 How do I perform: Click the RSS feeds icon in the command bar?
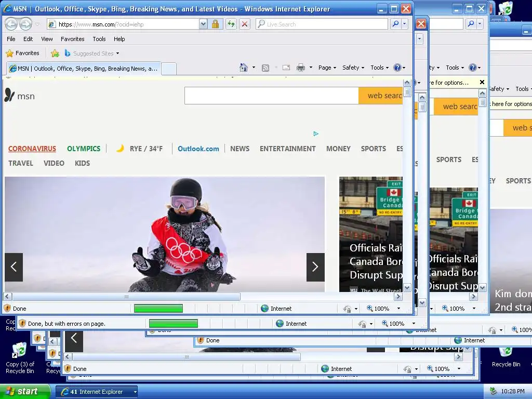[x=265, y=68]
